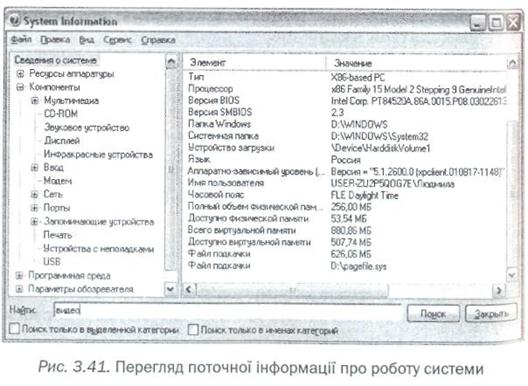Enable Поиск только в именах категорий
The height and width of the screenshot is (386, 528).
pyautogui.click(x=193, y=329)
